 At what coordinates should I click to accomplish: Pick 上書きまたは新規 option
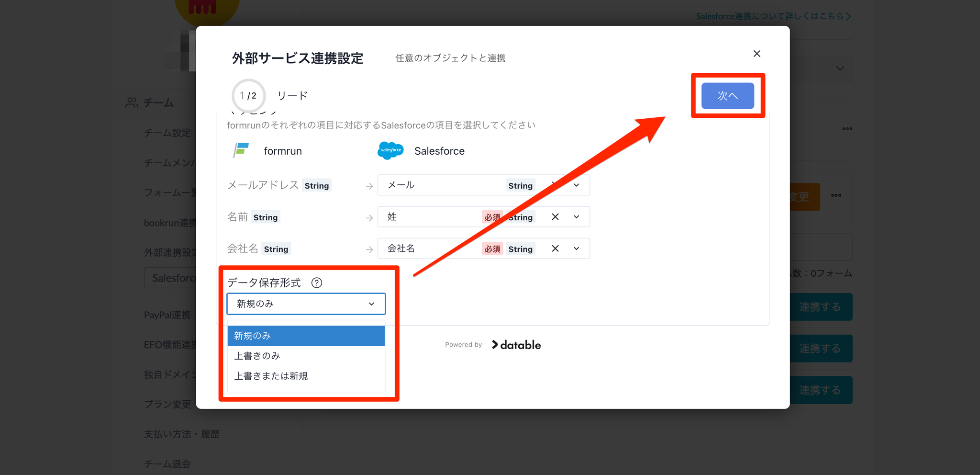coord(306,376)
